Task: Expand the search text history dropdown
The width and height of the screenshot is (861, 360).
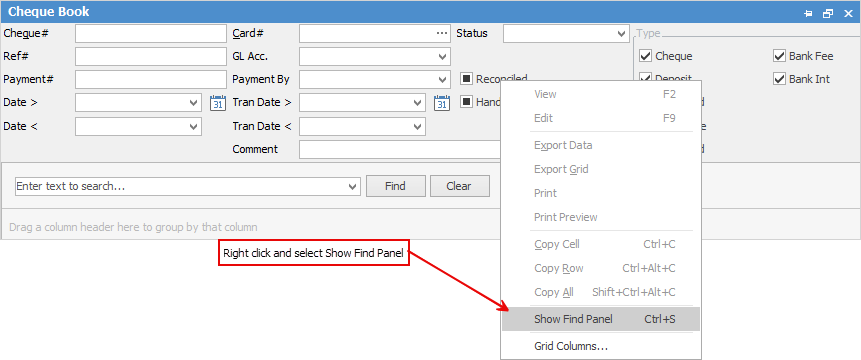Action: 353,187
